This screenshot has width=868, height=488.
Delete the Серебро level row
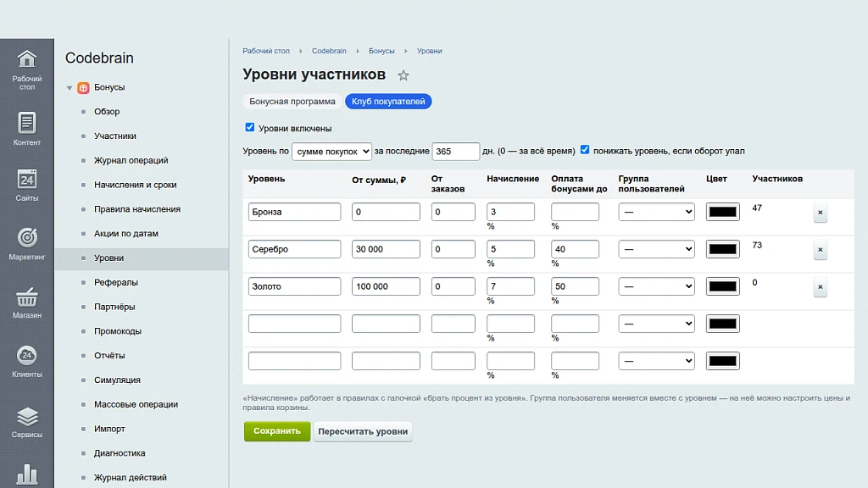[x=821, y=250]
